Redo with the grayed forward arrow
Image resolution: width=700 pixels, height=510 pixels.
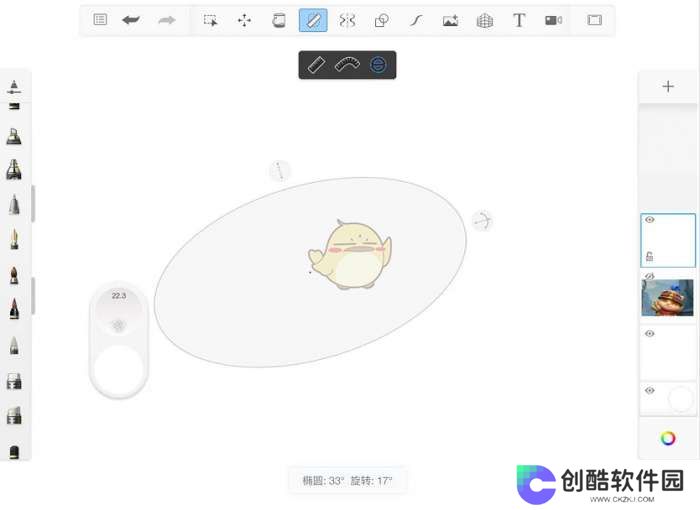[167, 20]
